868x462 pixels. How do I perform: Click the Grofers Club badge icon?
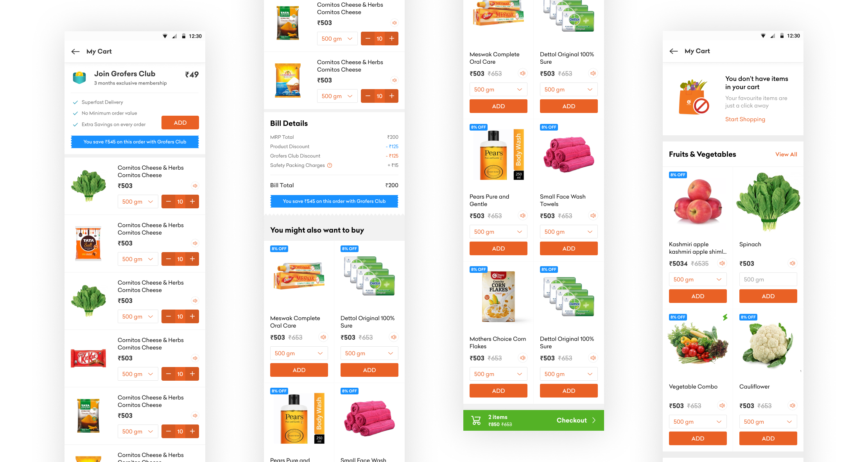pos(79,77)
